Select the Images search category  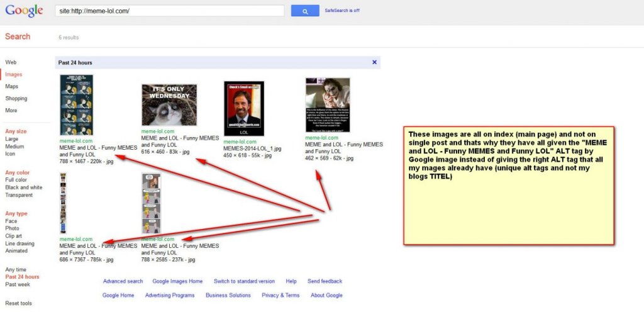14,74
